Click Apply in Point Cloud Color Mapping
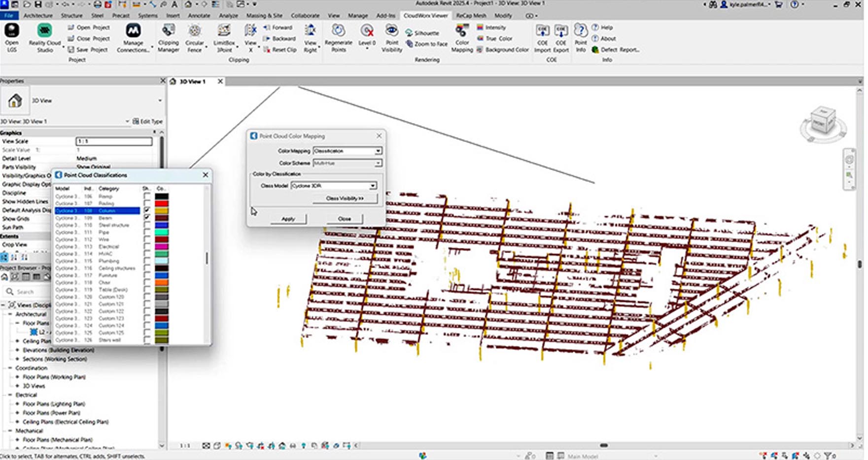 (288, 219)
